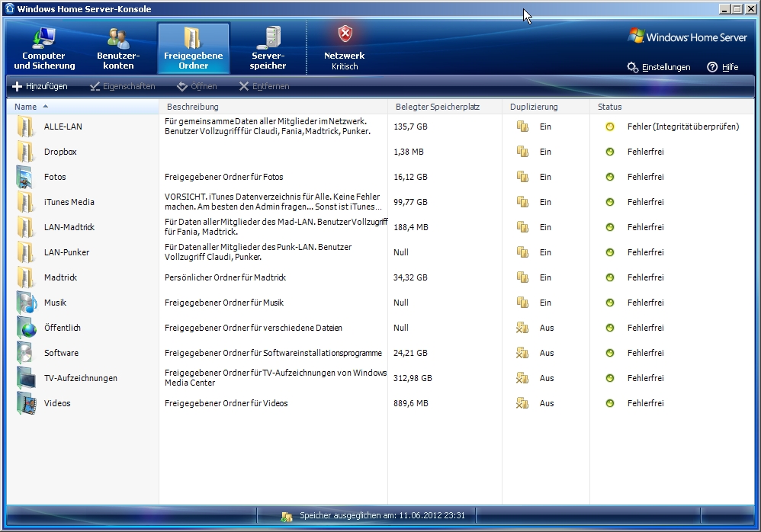Select ALLE-LAN folder icon

click(x=25, y=127)
